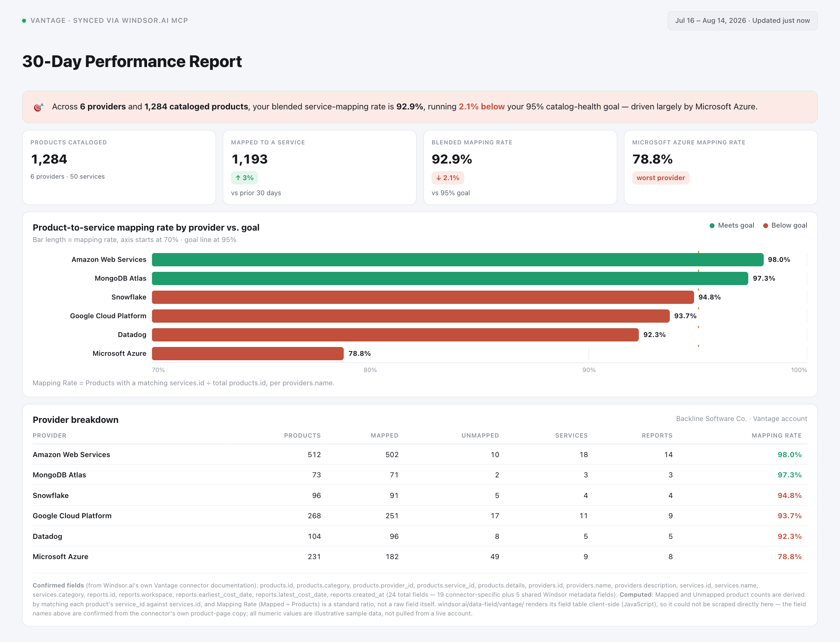Click the 100% axis label
This screenshot has height=642, width=840.
tap(799, 370)
